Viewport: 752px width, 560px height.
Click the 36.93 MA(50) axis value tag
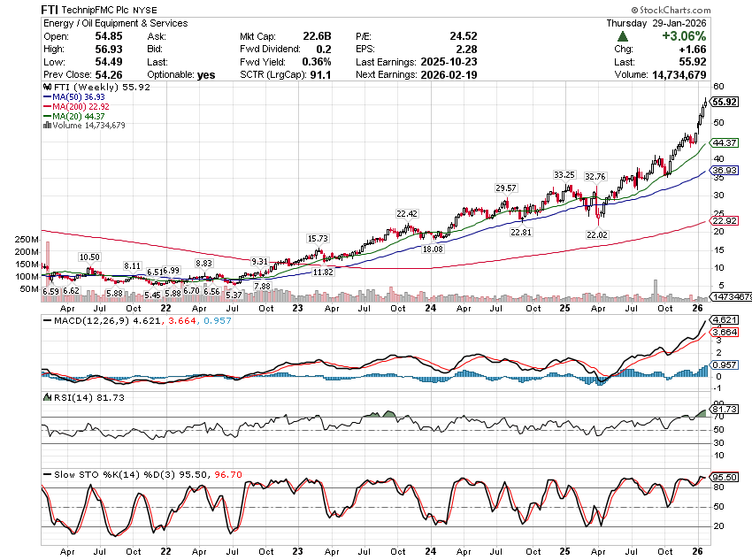pyautogui.click(x=725, y=171)
